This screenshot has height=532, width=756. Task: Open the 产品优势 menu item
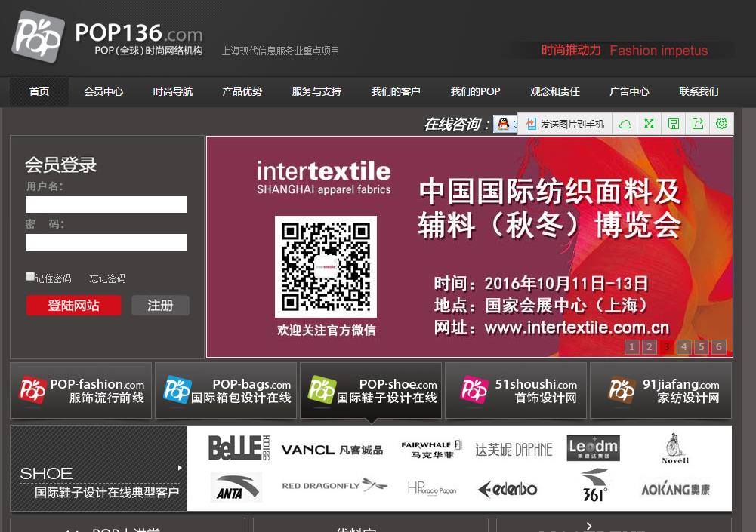[242, 91]
